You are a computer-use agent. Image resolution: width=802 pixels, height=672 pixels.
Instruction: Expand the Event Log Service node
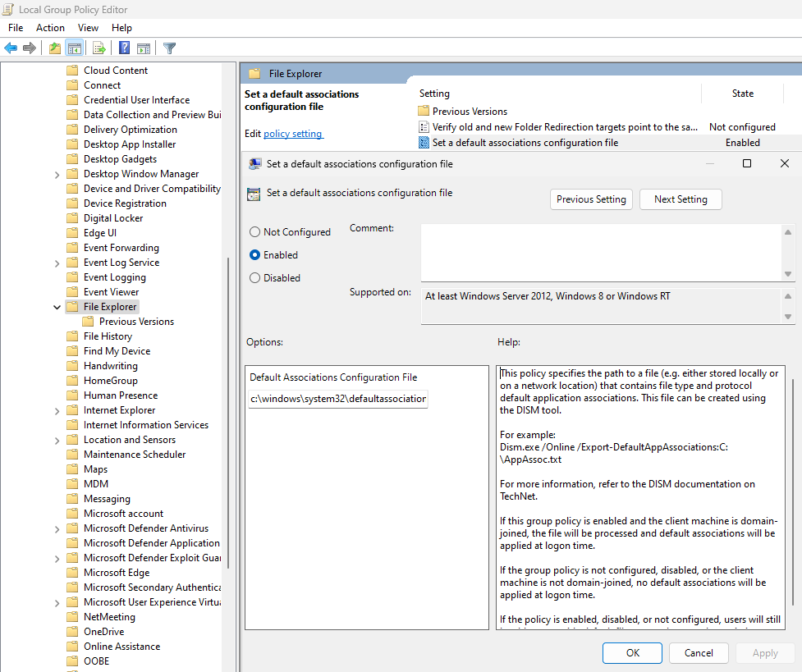(x=57, y=263)
